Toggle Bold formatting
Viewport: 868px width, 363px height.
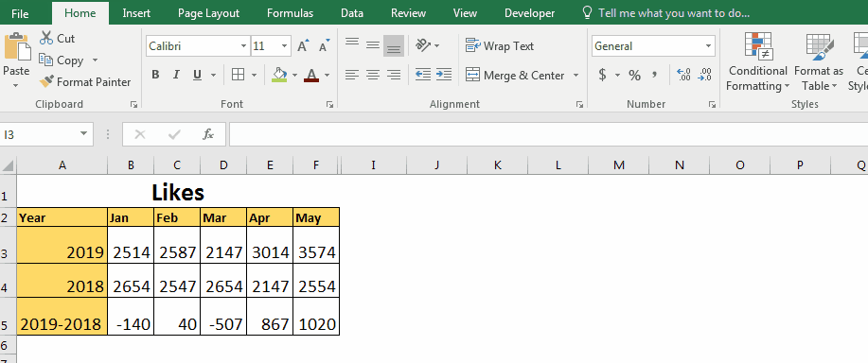[155, 75]
